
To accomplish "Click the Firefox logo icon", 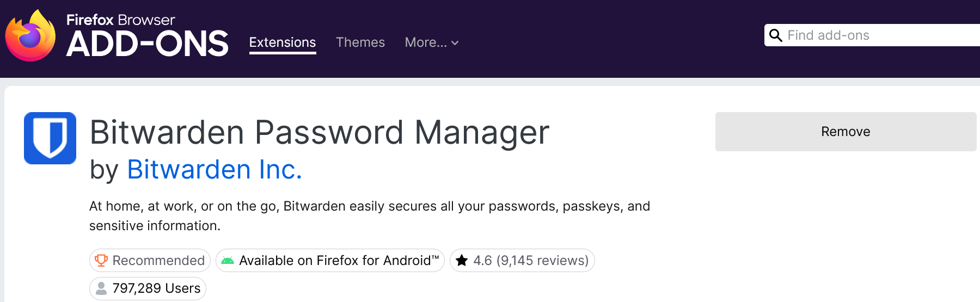I will click(x=30, y=36).
